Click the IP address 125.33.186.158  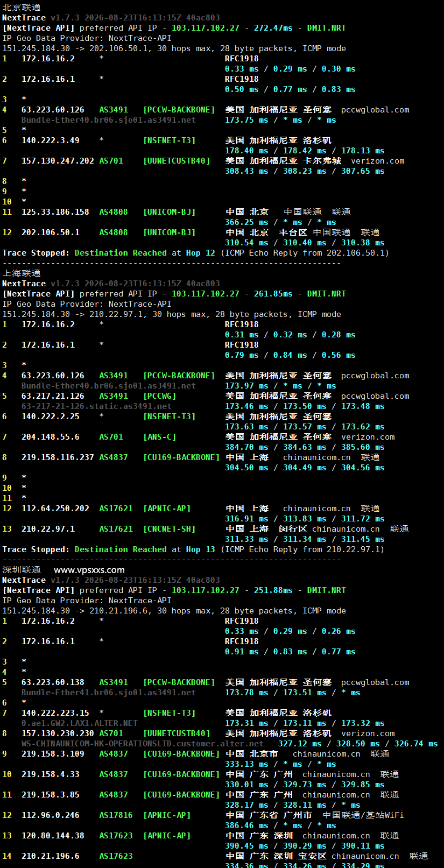pos(55,212)
